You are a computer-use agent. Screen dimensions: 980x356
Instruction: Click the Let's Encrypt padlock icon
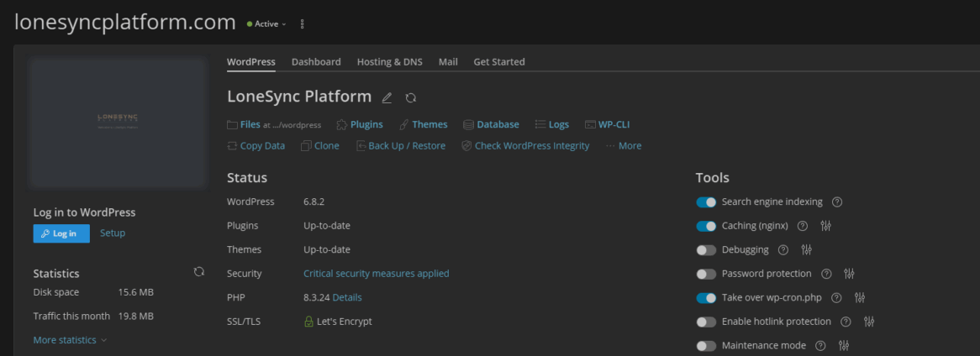click(308, 322)
